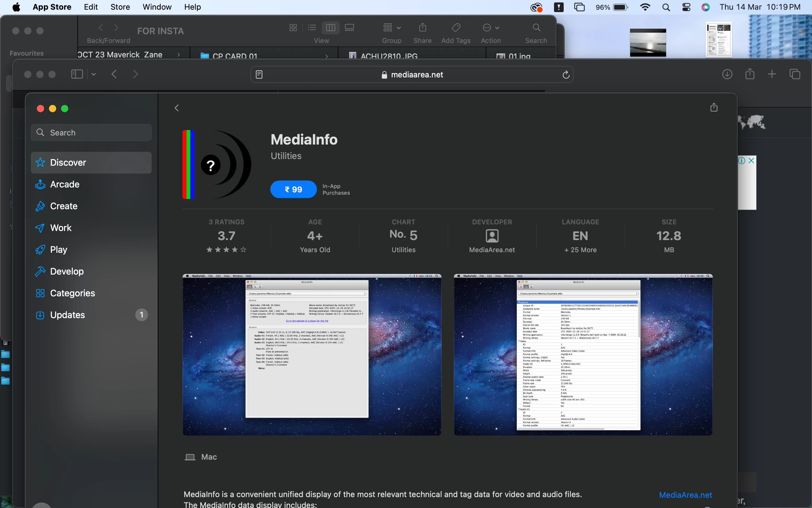Viewport: 812px width, 508px height.
Task: Open the Finder Action dropdown
Action: (x=491, y=28)
